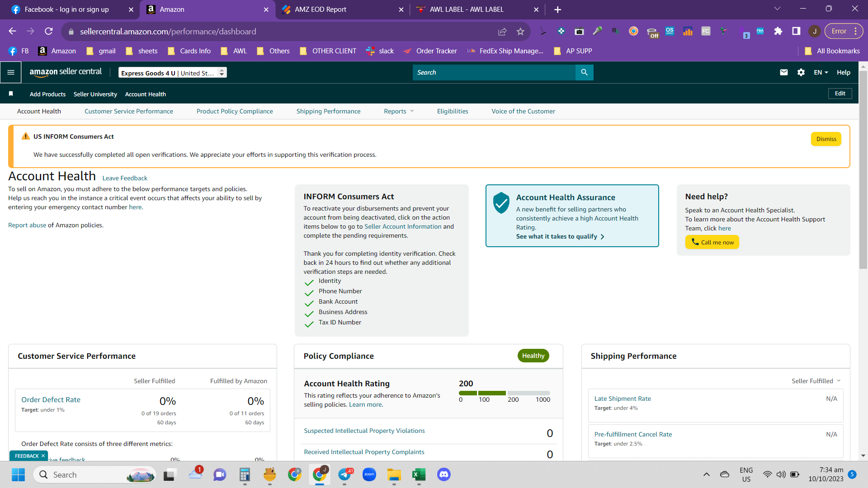Viewport: 868px width, 488px height.
Task: Open Voice of the Customer tab
Action: (524, 111)
